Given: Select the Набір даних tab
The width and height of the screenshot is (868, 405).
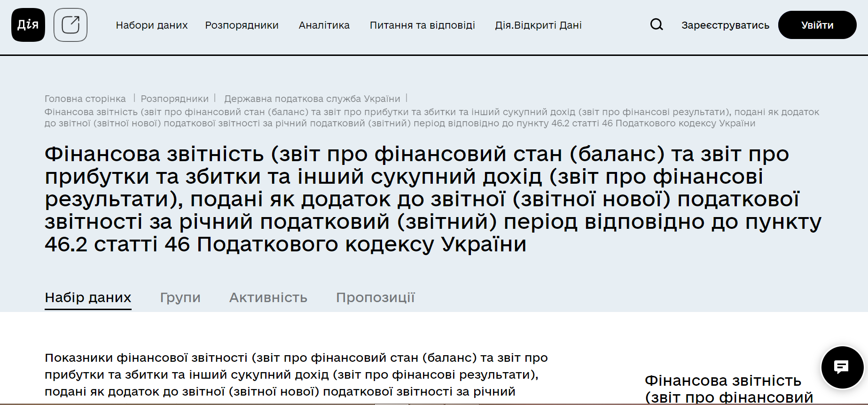Looking at the screenshot, I should point(88,297).
